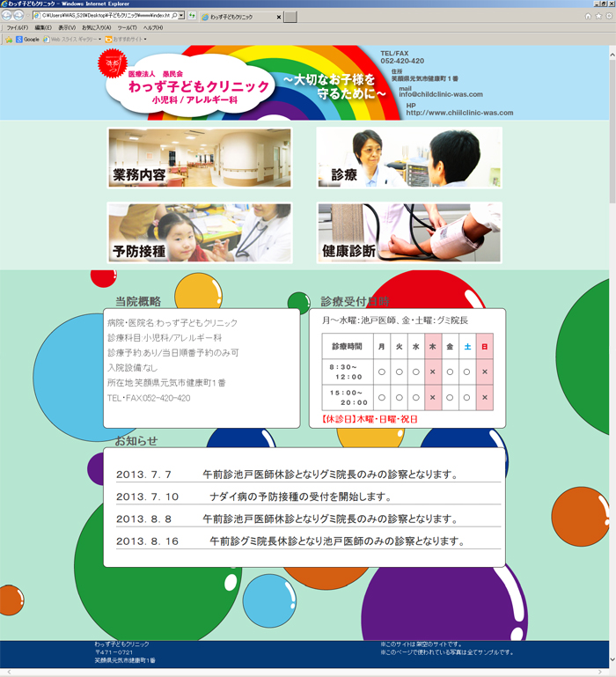This screenshot has width=616, height=677.
Task: Click the 土 column header in schedule
Action: (x=467, y=346)
